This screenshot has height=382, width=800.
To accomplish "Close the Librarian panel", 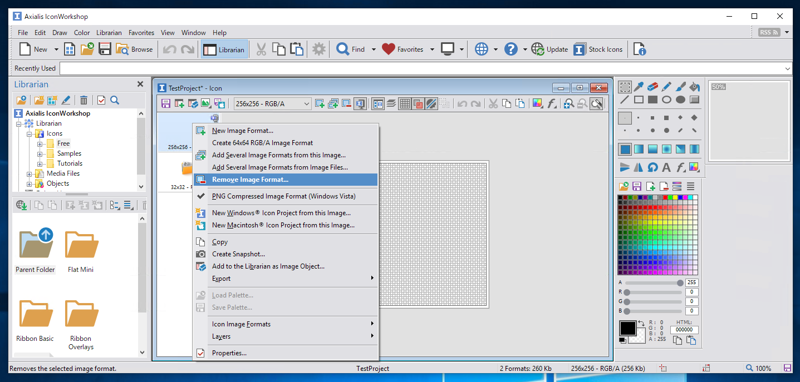I will coord(140,85).
